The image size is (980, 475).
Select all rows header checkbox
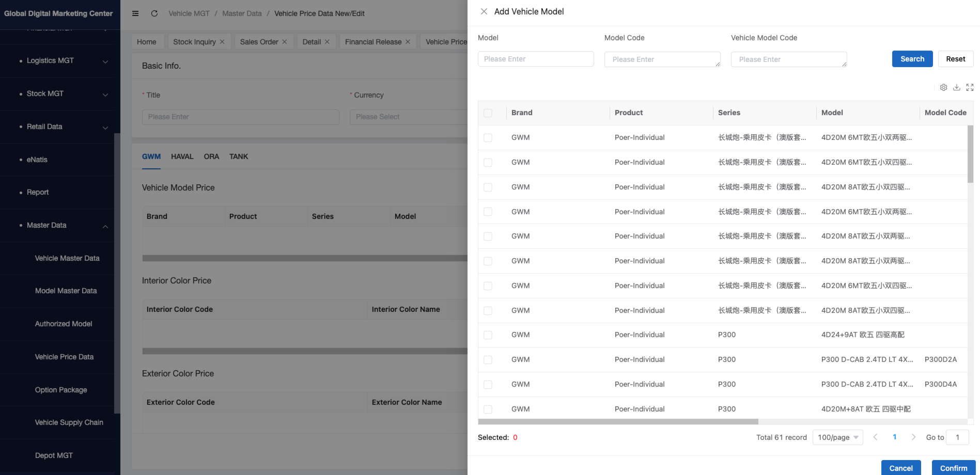coord(488,113)
